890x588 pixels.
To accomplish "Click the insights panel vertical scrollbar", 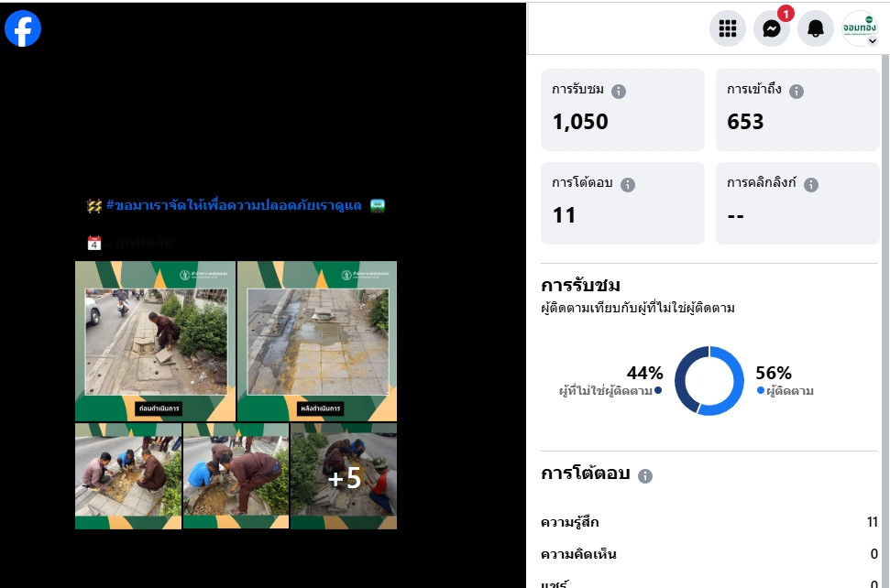I will coord(885,321).
